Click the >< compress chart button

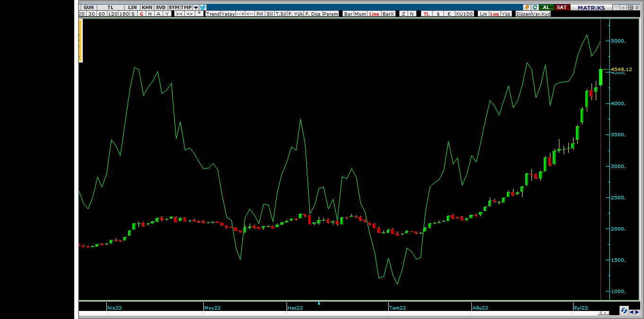pyautogui.click(x=179, y=14)
